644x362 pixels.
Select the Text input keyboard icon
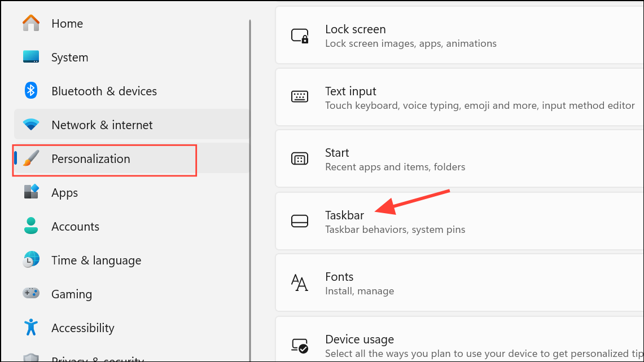coord(300,97)
